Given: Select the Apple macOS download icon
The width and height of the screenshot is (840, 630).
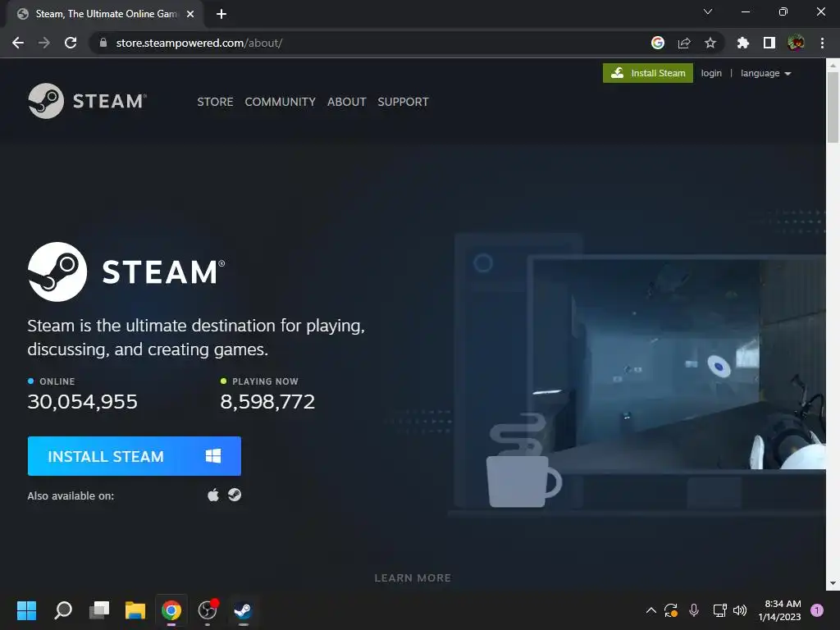Looking at the screenshot, I should pos(213,495).
